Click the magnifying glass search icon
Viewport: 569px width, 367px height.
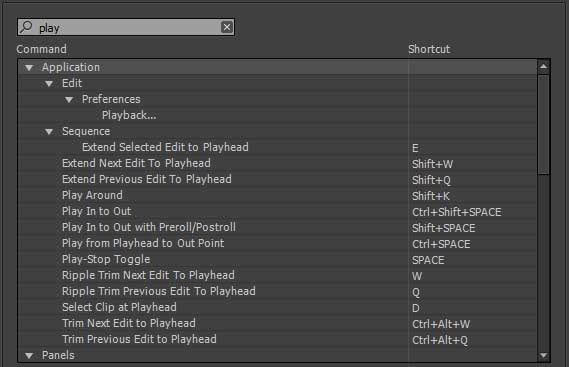(26, 27)
